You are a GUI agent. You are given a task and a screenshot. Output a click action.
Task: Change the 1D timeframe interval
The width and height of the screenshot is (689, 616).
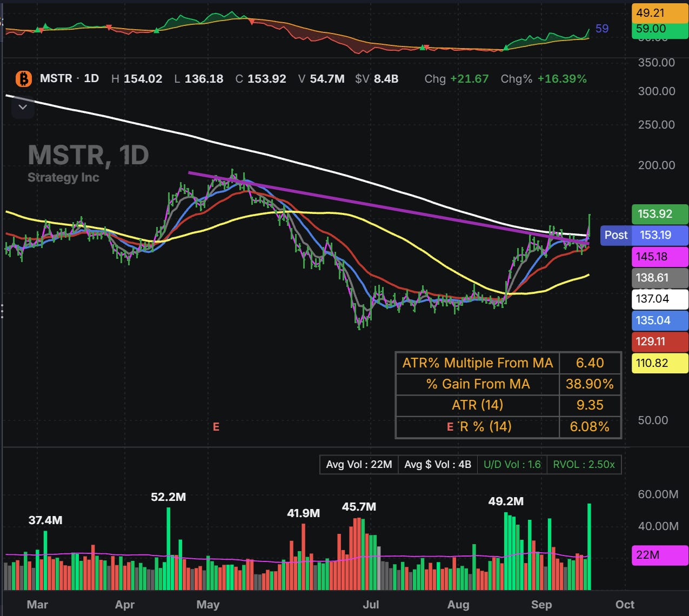[91, 78]
